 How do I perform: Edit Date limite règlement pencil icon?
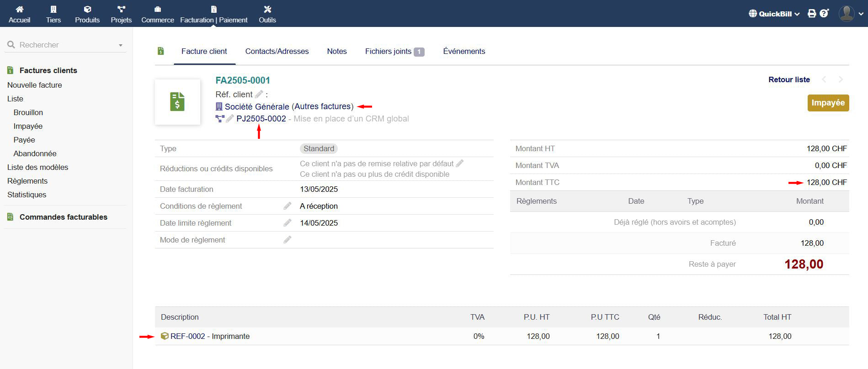[x=287, y=223]
